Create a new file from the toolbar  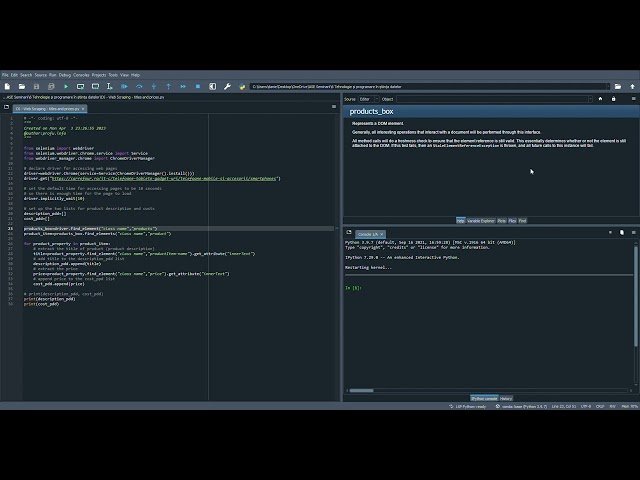[7, 87]
